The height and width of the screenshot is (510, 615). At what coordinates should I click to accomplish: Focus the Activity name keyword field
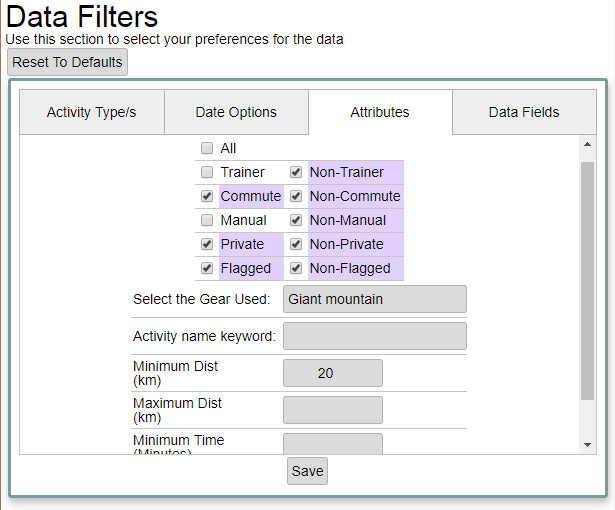[375, 336]
